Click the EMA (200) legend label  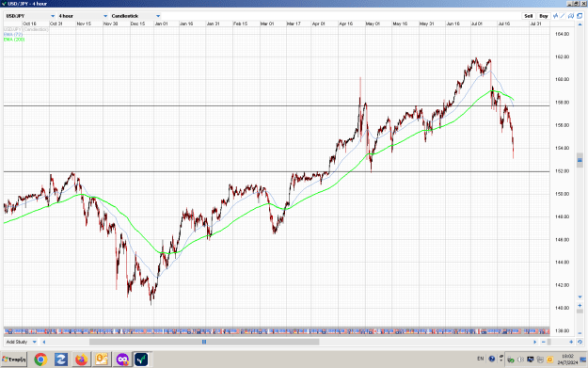14,40
